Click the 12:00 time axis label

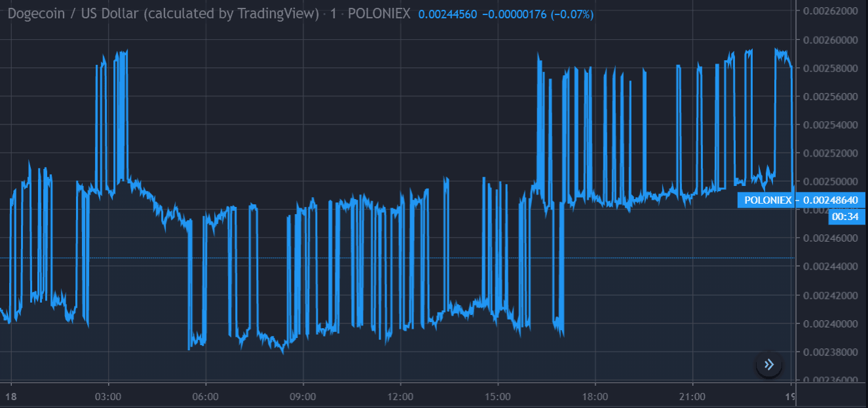[x=400, y=397]
